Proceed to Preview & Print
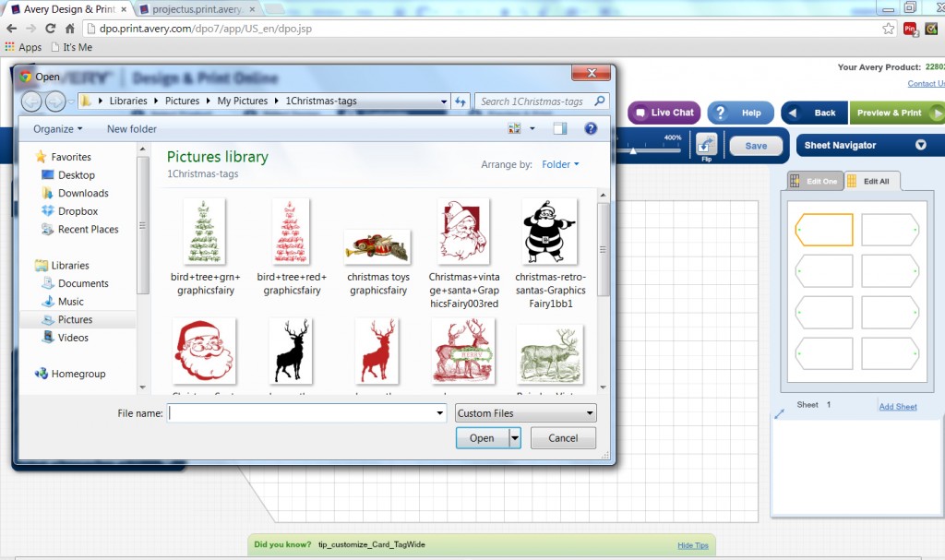The image size is (945, 560). (897, 113)
